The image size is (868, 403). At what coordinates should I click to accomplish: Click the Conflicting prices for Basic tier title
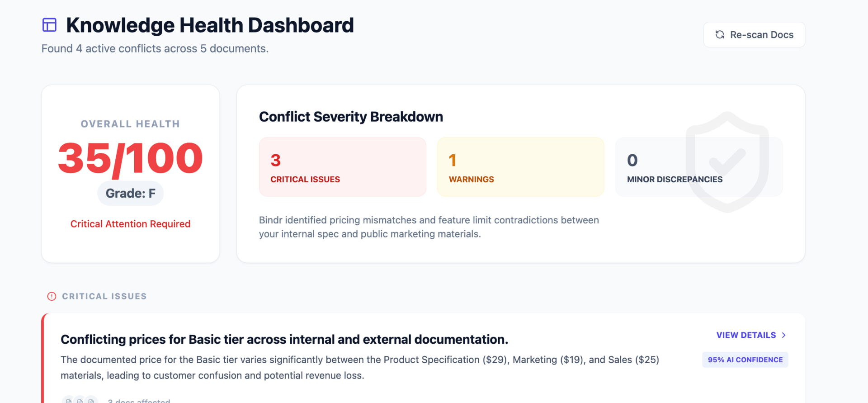[284, 339]
